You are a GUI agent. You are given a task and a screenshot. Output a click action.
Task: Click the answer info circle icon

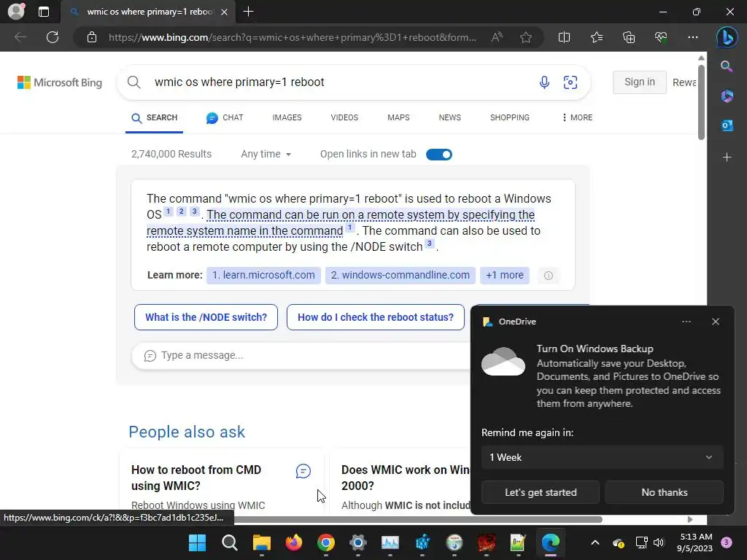pyautogui.click(x=549, y=276)
